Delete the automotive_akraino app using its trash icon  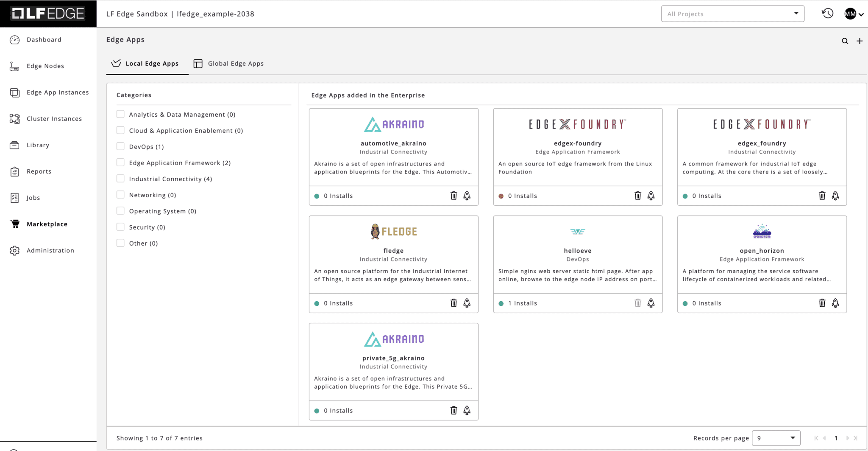pyautogui.click(x=453, y=196)
